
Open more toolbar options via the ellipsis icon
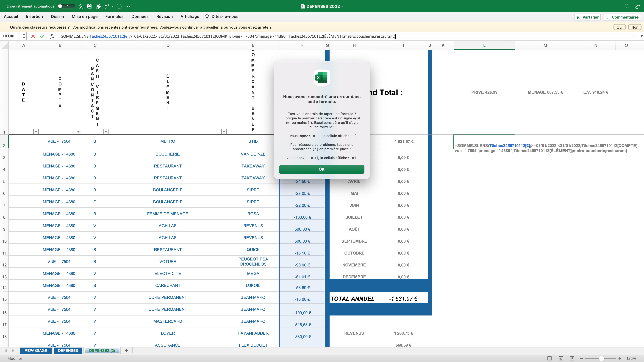[128, 6]
